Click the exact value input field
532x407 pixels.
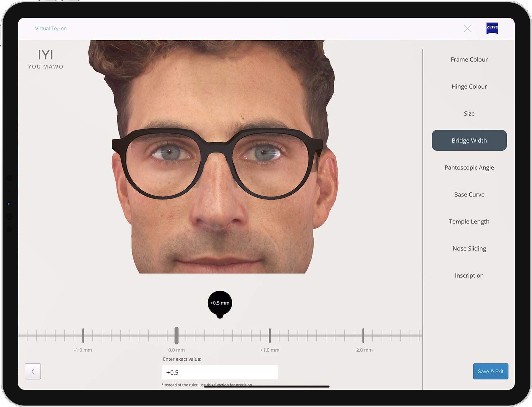click(x=220, y=372)
